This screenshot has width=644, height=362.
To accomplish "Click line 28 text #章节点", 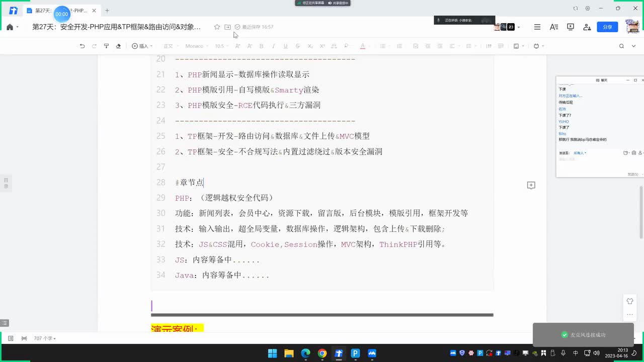I will click(x=189, y=183).
